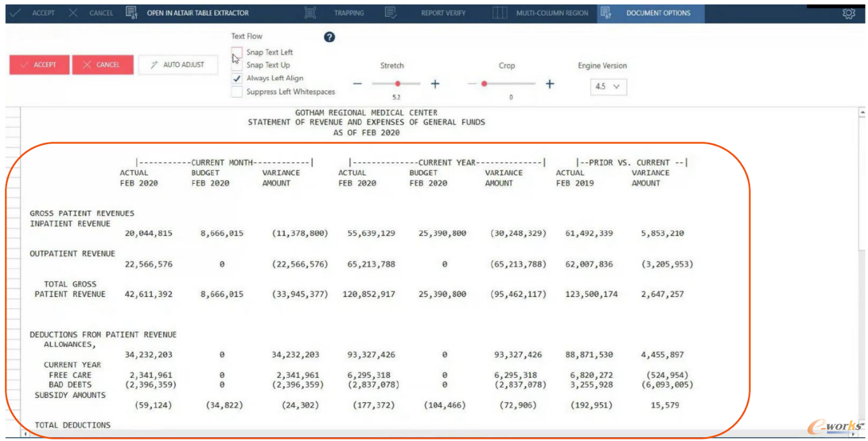Click the Multi-Column Region icon

500,13
